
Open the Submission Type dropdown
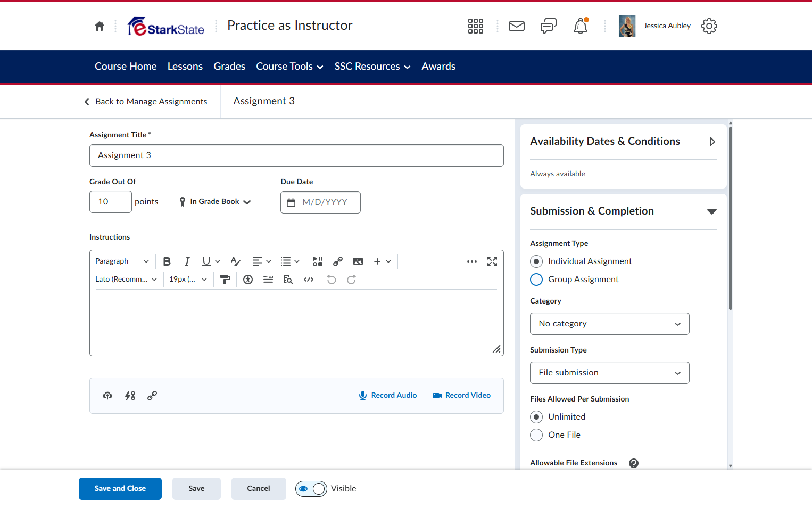[610, 373]
